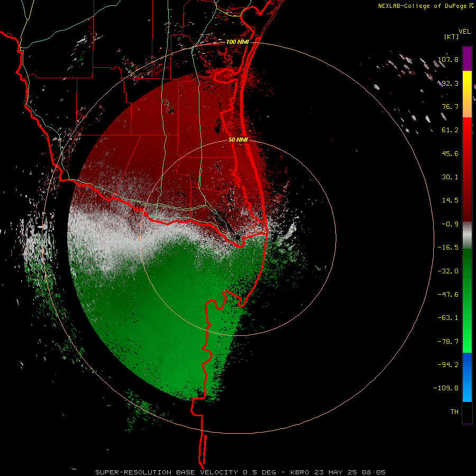The width and height of the screenshot is (476, 476).
Task: Click the 50 NMI range ring label
Action: 238,140
